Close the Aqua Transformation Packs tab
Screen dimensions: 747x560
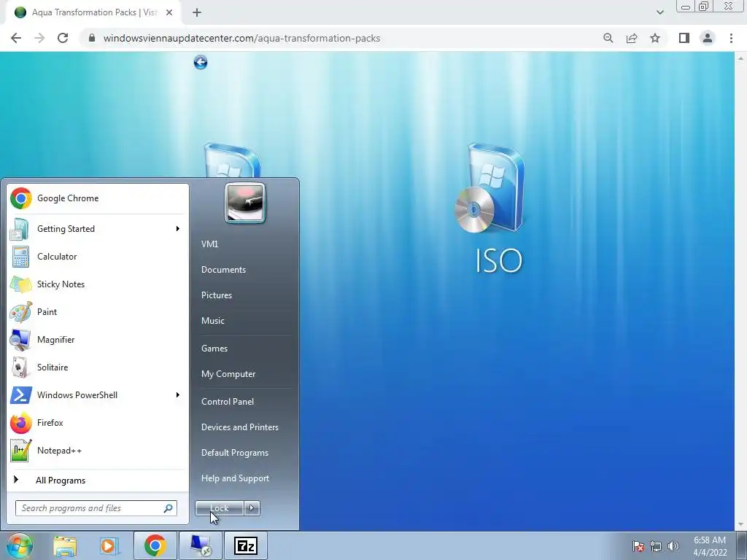169,12
